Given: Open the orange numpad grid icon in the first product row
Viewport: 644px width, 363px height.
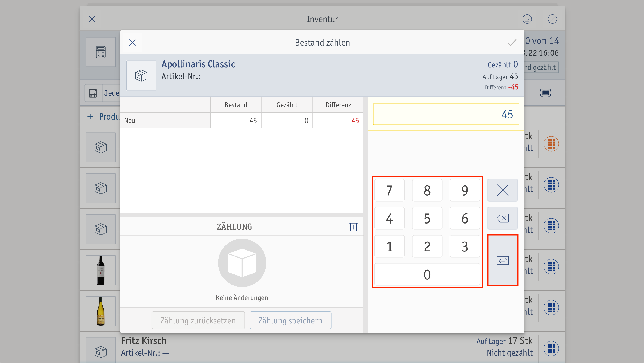Looking at the screenshot, I should click(x=551, y=144).
